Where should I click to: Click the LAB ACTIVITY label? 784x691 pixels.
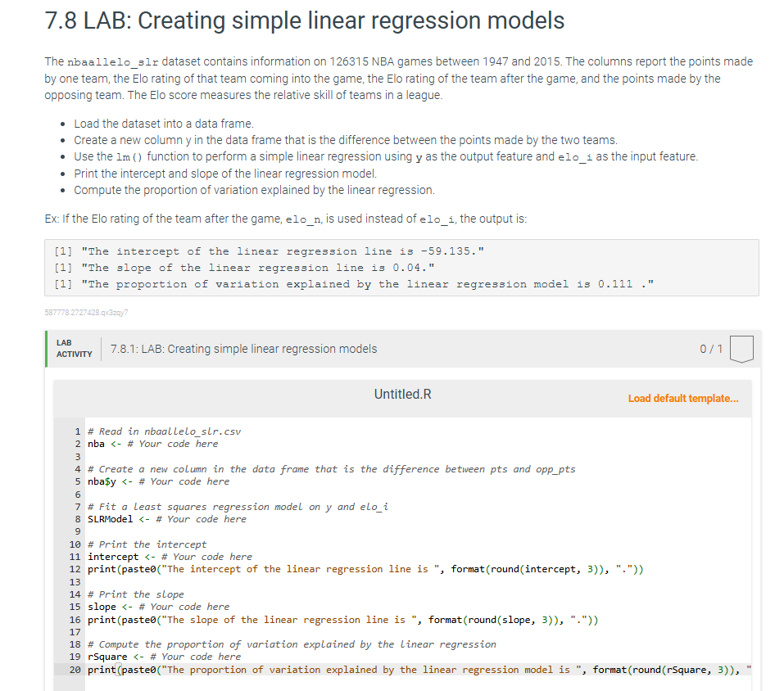tap(74, 349)
